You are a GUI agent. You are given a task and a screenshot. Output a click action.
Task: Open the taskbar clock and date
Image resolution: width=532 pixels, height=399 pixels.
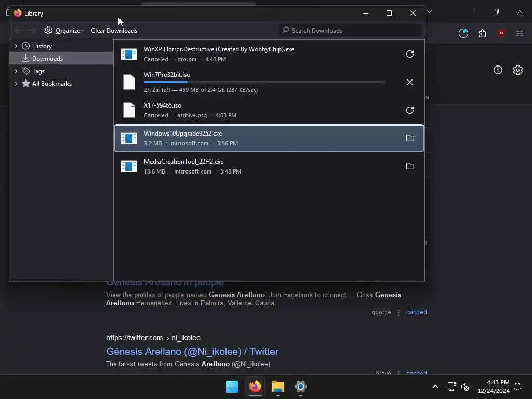494,387
